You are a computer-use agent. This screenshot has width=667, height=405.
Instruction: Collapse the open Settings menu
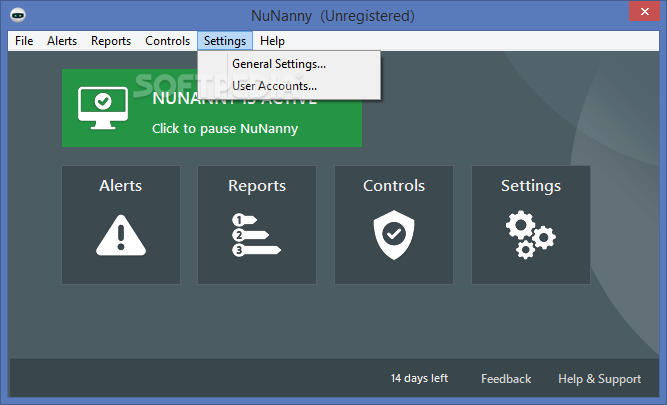pos(225,41)
